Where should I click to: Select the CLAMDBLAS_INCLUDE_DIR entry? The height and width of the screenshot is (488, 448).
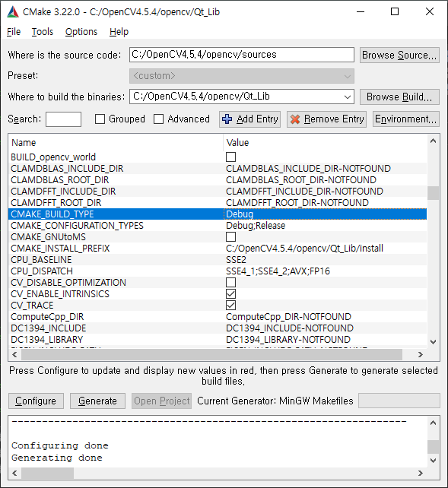[x=67, y=169]
